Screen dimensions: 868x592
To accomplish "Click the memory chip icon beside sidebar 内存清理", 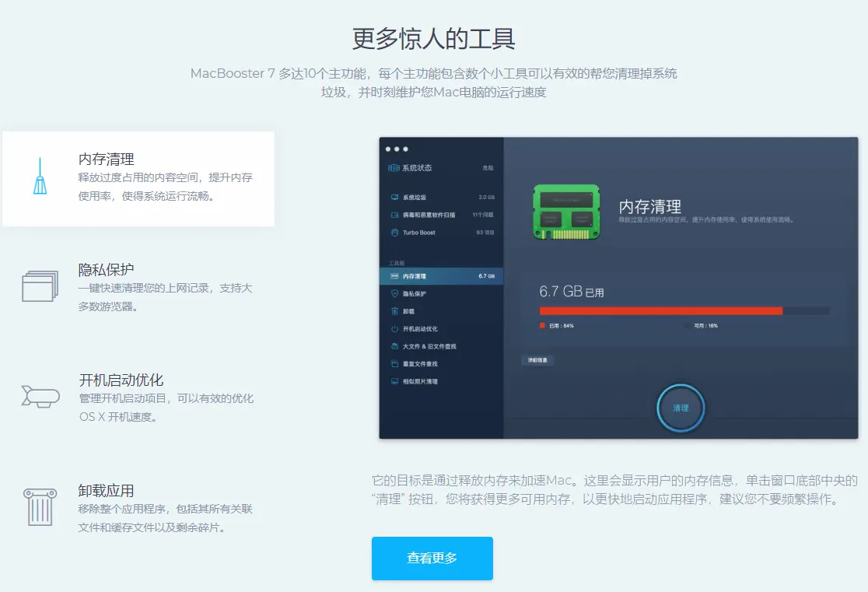I will click(394, 276).
